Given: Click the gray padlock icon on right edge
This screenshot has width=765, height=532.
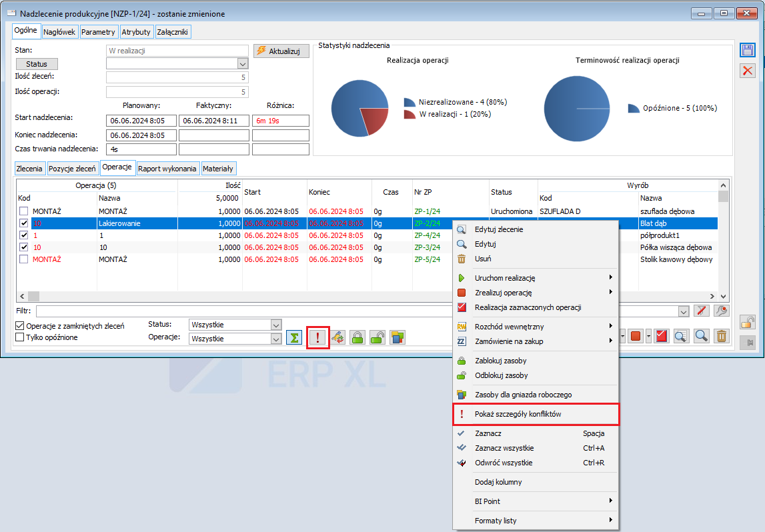Looking at the screenshot, I should 748,322.
